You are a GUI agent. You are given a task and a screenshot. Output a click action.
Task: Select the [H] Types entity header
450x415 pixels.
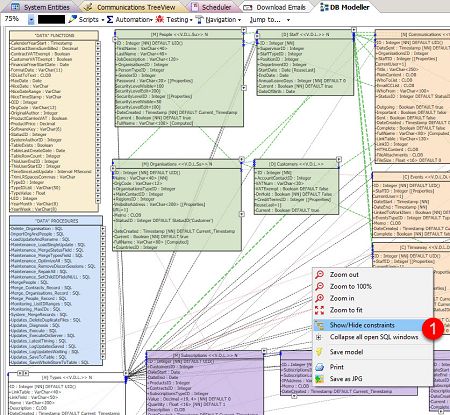pyautogui.click(x=67, y=378)
